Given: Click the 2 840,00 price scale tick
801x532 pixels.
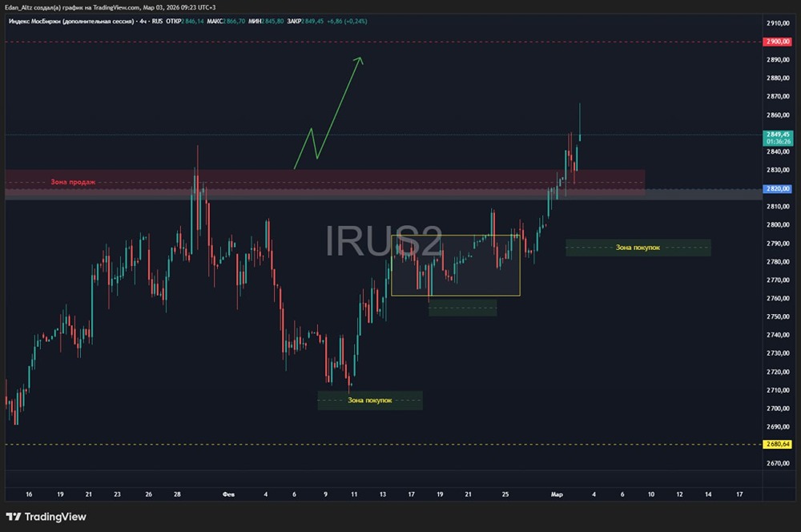Looking at the screenshot, I should pyautogui.click(x=778, y=151).
